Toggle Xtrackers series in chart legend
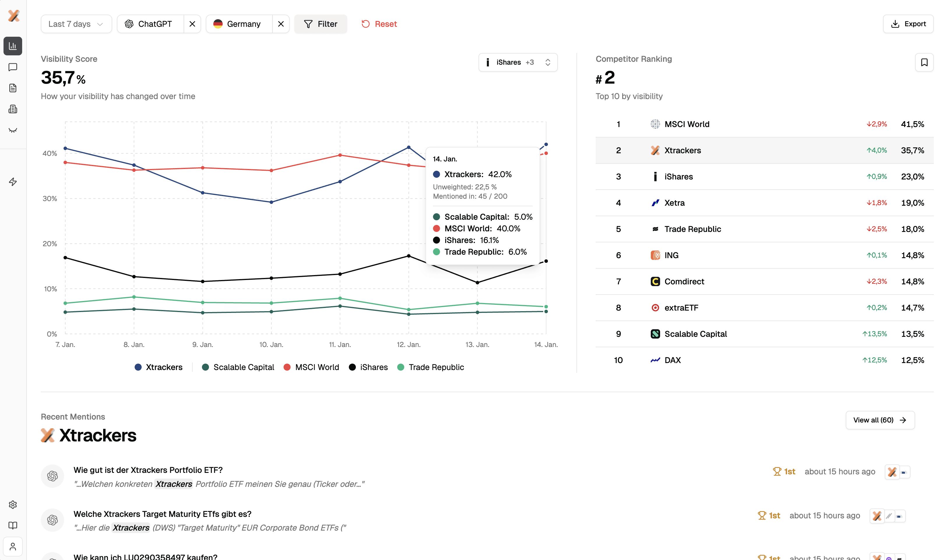Image resolution: width=946 pixels, height=560 pixels. [159, 367]
